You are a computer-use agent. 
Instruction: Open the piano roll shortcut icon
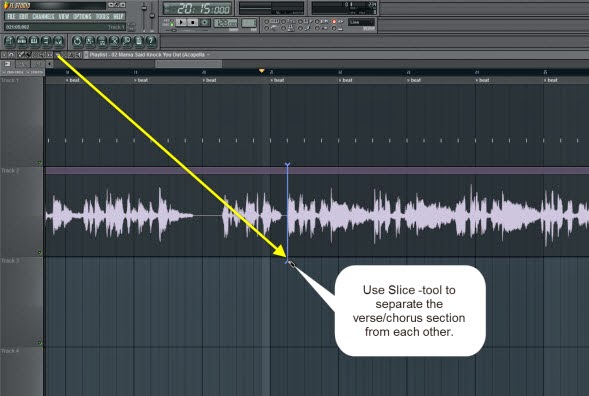34,41
